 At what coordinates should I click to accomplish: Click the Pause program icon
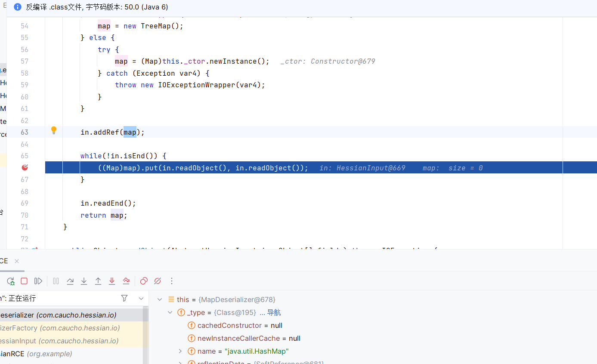click(x=56, y=281)
